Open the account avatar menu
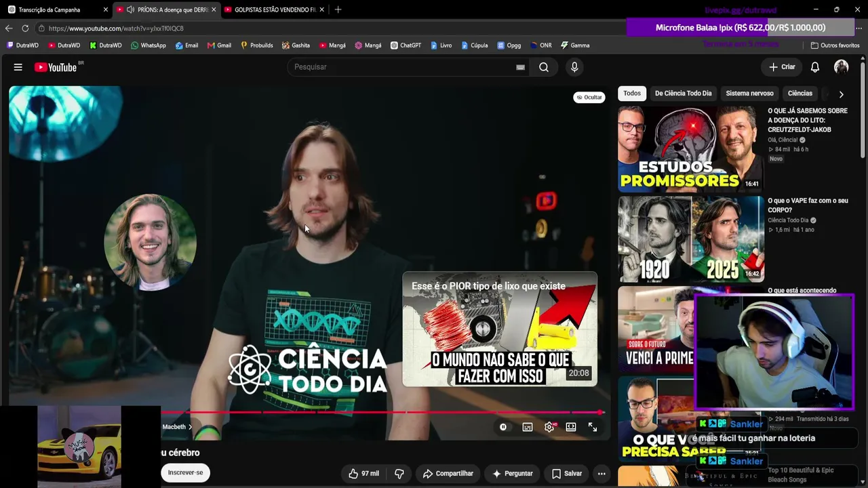This screenshot has height=488, width=868. [x=842, y=67]
